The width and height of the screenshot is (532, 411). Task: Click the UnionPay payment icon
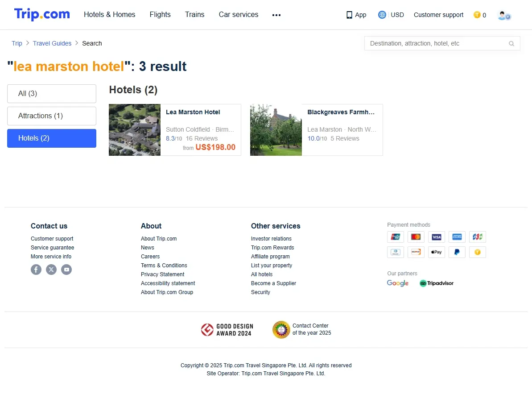(396, 237)
